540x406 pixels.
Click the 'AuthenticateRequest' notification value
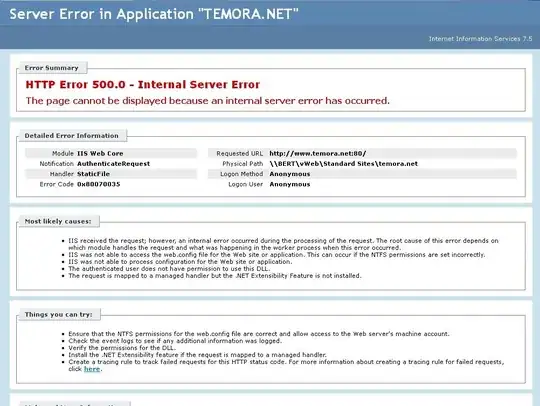point(113,164)
